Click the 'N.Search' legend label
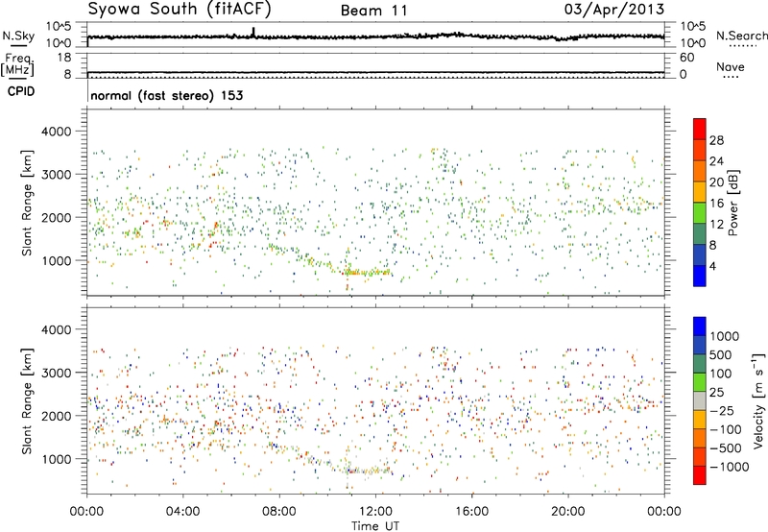 point(741,36)
